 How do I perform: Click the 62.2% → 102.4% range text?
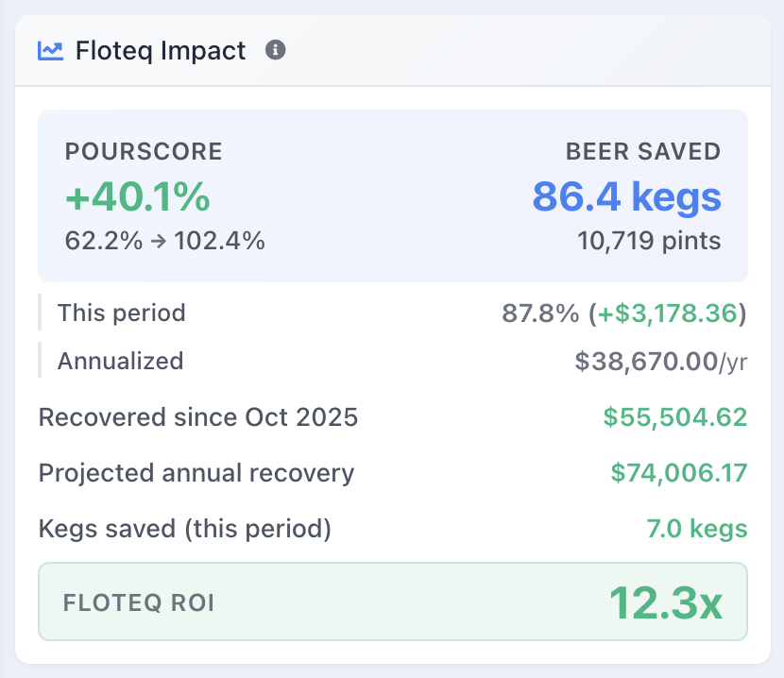click(x=165, y=241)
